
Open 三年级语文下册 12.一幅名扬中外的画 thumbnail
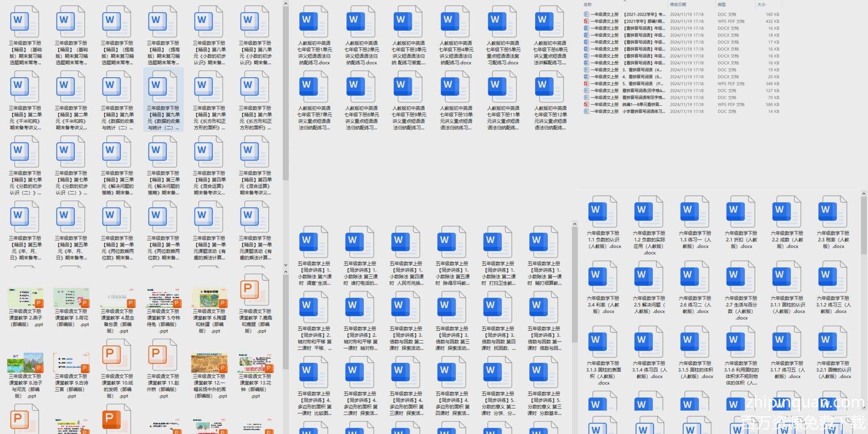click(x=209, y=364)
